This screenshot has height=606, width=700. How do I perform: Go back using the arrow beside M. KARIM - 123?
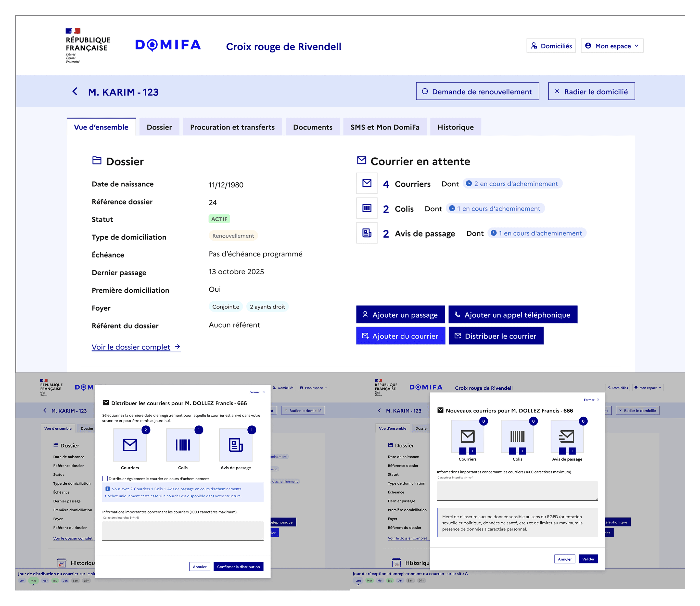coord(75,91)
